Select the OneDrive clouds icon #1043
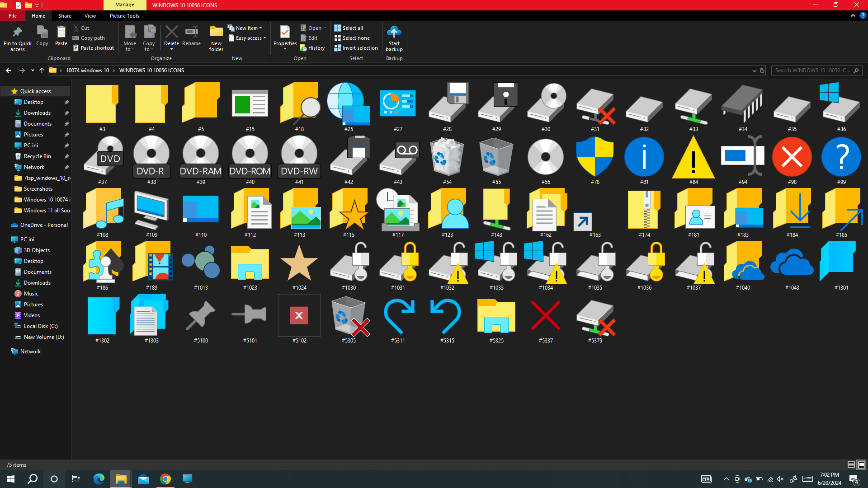Screen dimensions: 868x488 coord(792,262)
